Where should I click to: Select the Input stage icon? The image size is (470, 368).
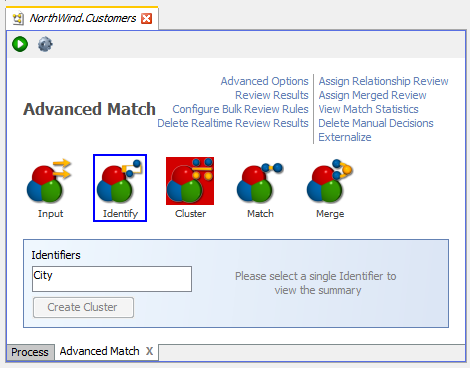(x=50, y=188)
